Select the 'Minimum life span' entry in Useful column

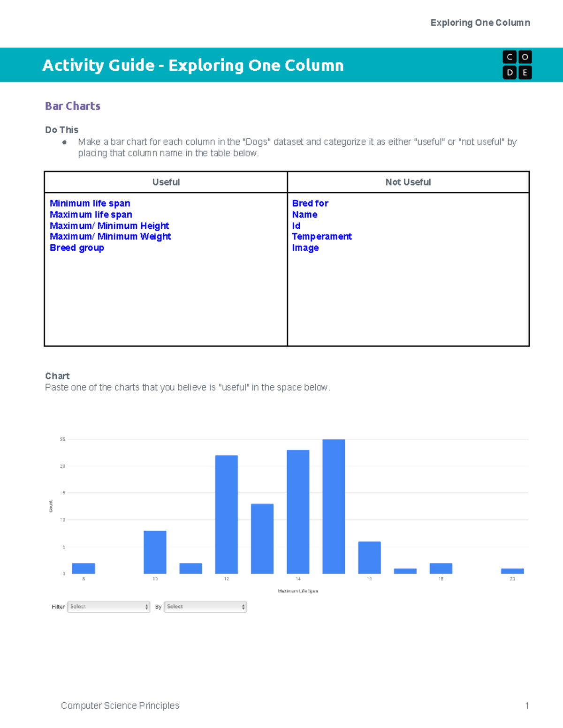click(x=90, y=203)
